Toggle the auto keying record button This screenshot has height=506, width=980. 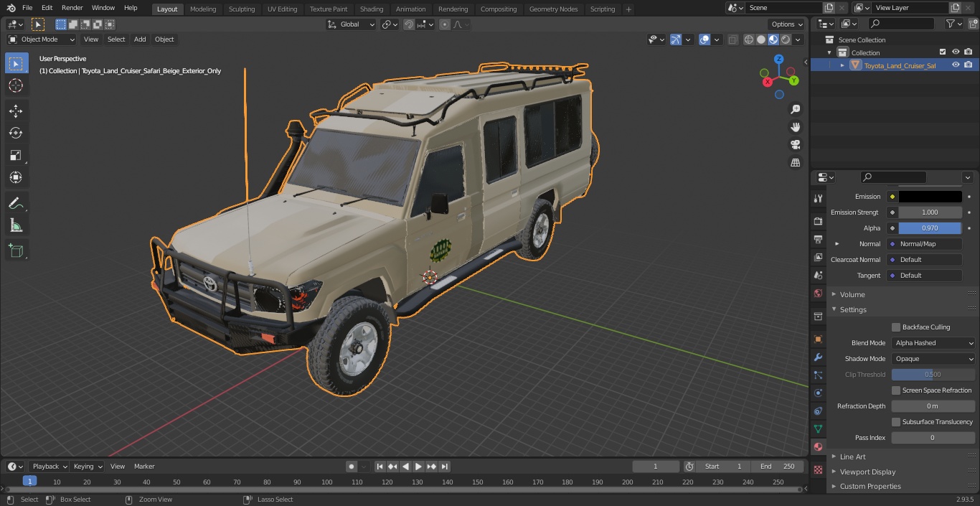352,467
